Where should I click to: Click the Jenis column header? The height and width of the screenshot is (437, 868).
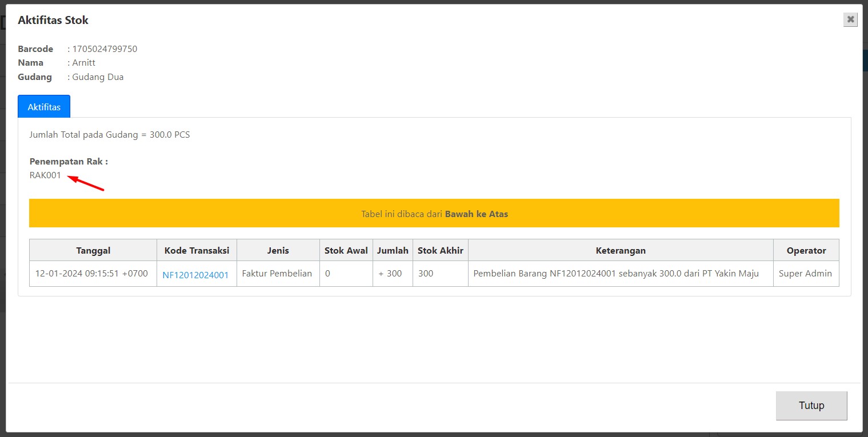278,250
